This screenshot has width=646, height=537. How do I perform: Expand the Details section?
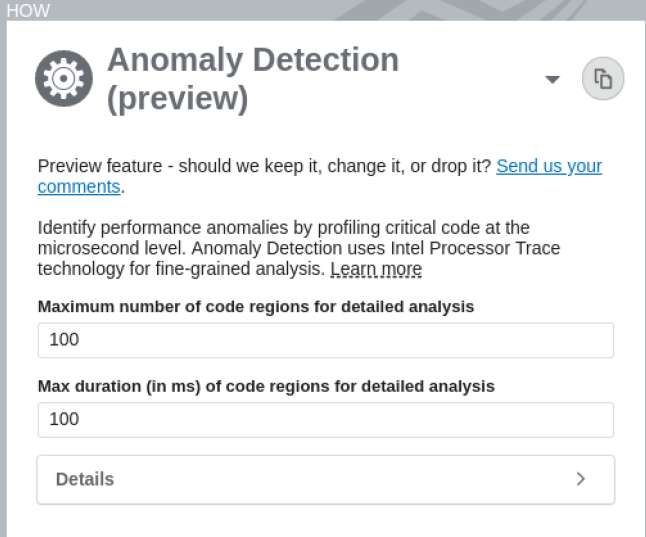click(x=325, y=479)
